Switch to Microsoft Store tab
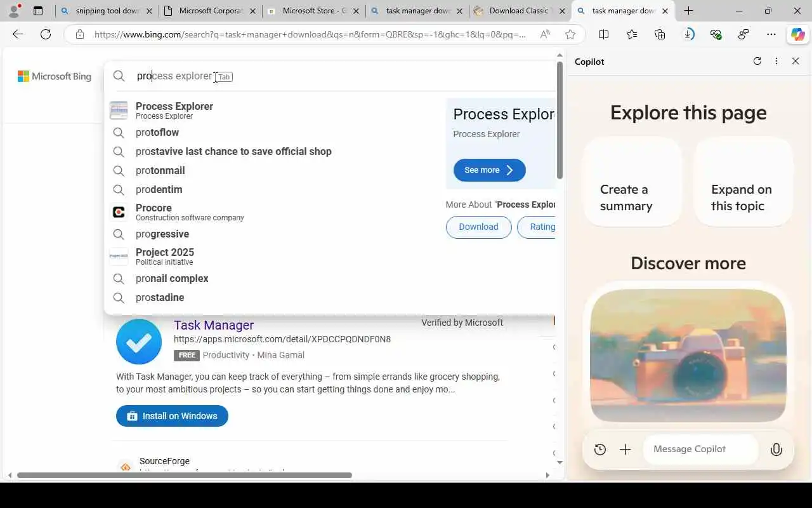 point(313,11)
